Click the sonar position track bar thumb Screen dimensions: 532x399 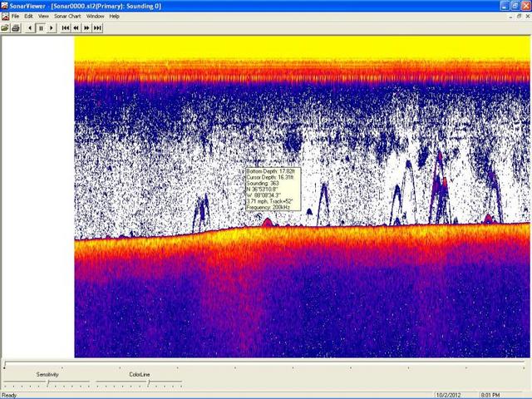[5, 364]
